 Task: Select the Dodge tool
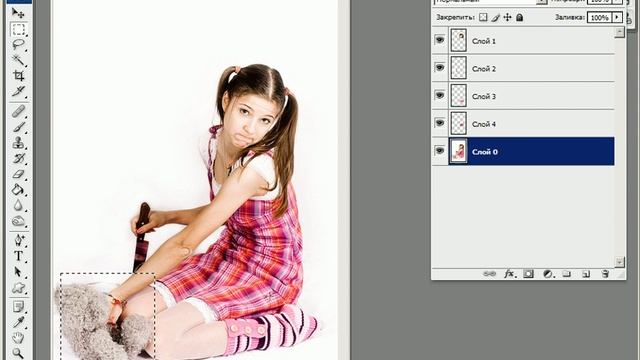tap(18, 221)
